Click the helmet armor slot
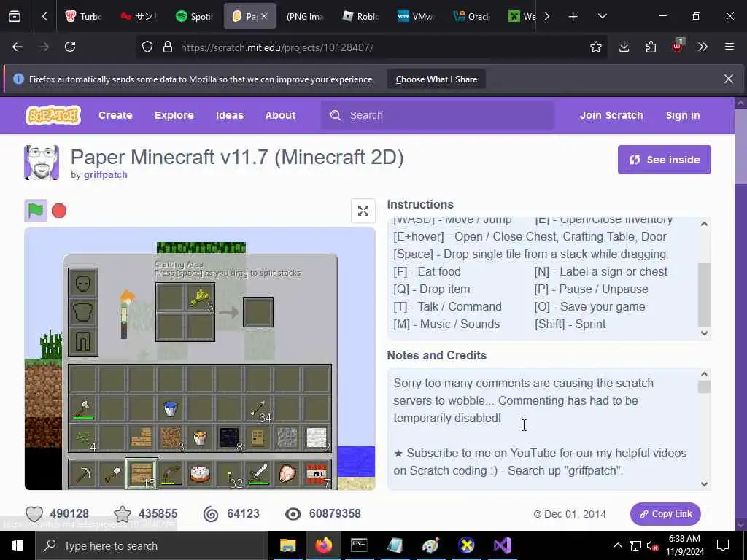The image size is (747, 560). 83,284
